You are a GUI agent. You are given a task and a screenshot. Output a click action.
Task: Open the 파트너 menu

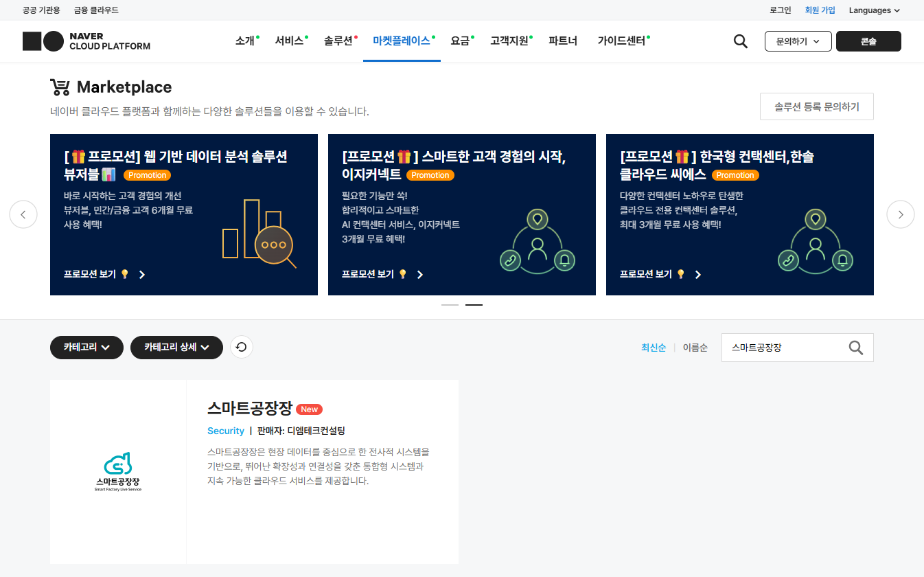[x=563, y=41]
